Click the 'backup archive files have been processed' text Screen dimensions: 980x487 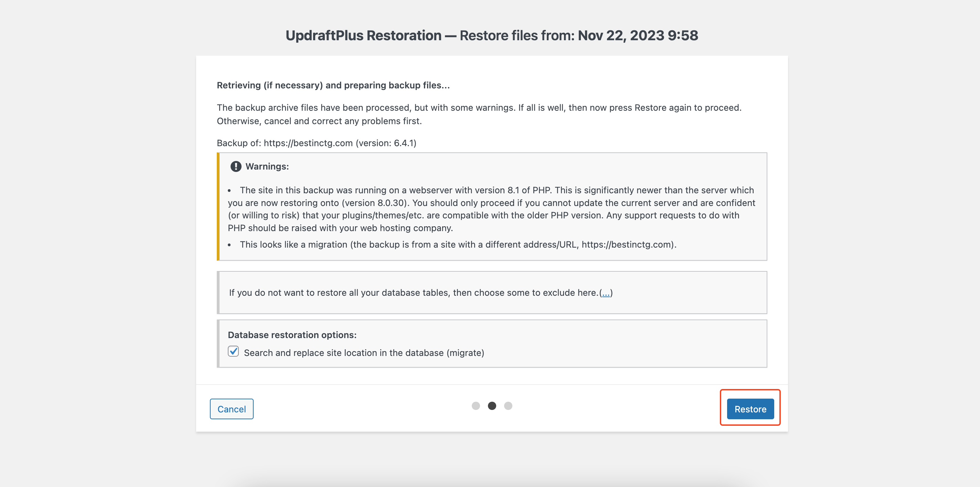click(479, 114)
